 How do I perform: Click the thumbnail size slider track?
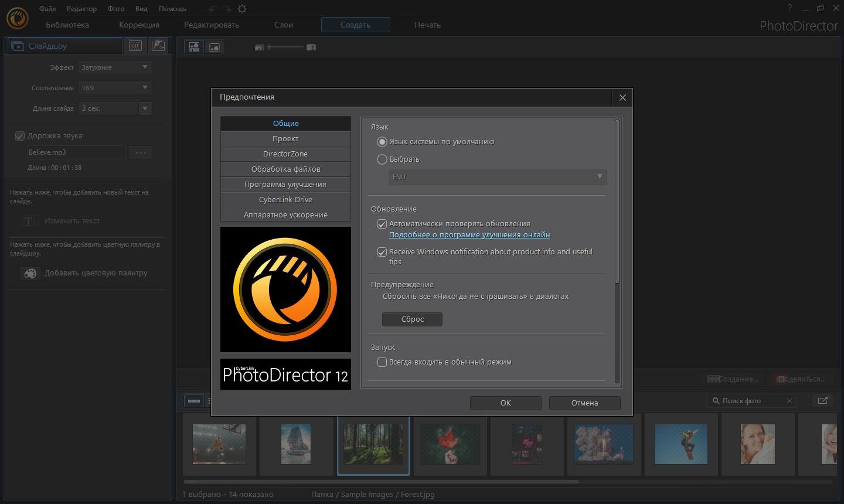(x=285, y=47)
